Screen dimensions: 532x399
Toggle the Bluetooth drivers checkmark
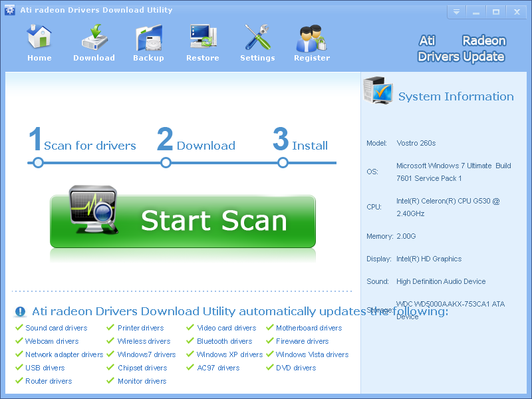[x=189, y=341]
